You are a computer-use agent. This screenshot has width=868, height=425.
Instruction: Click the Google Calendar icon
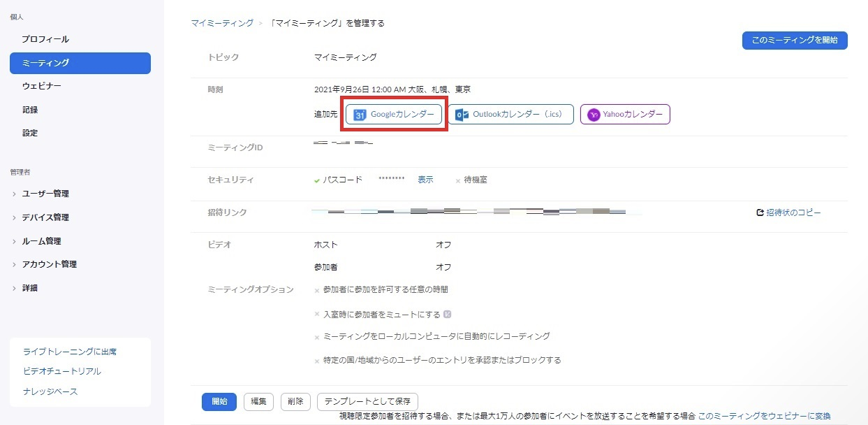coord(360,115)
